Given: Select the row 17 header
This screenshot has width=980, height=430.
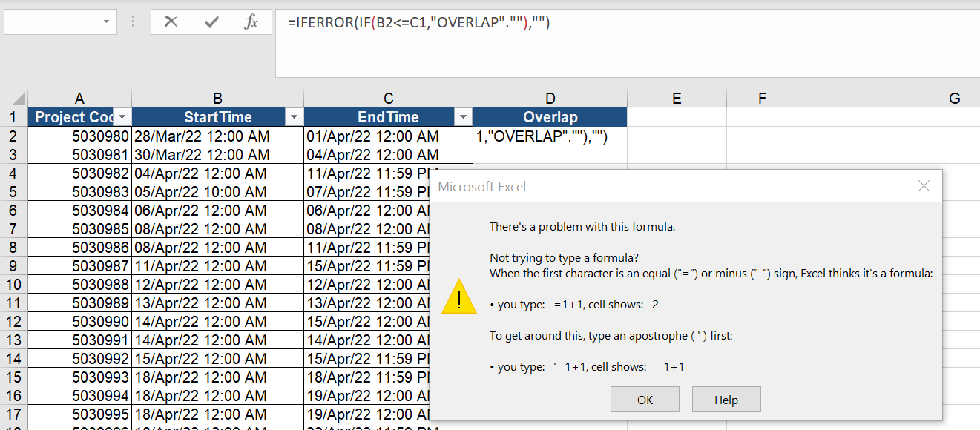Looking at the screenshot, I should [x=13, y=414].
